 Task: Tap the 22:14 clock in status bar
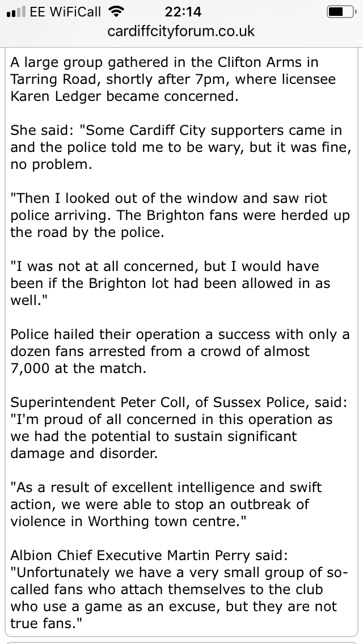183,11
